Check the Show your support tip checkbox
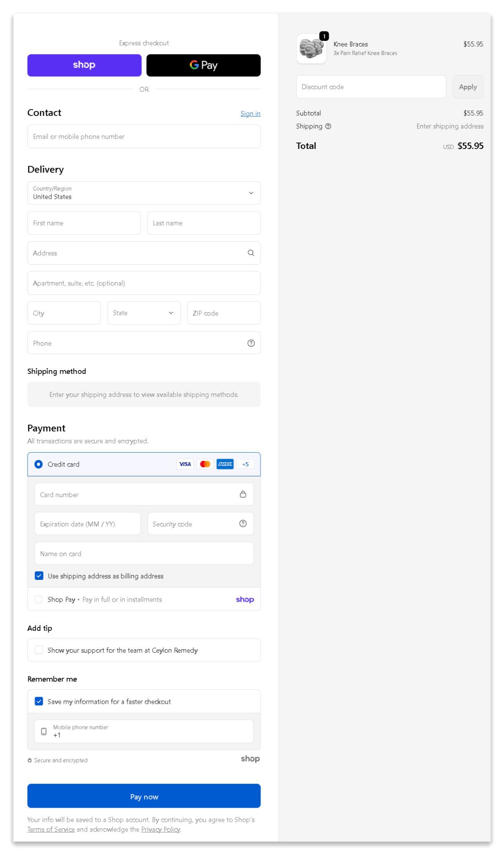This screenshot has height=855, width=504. point(39,650)
